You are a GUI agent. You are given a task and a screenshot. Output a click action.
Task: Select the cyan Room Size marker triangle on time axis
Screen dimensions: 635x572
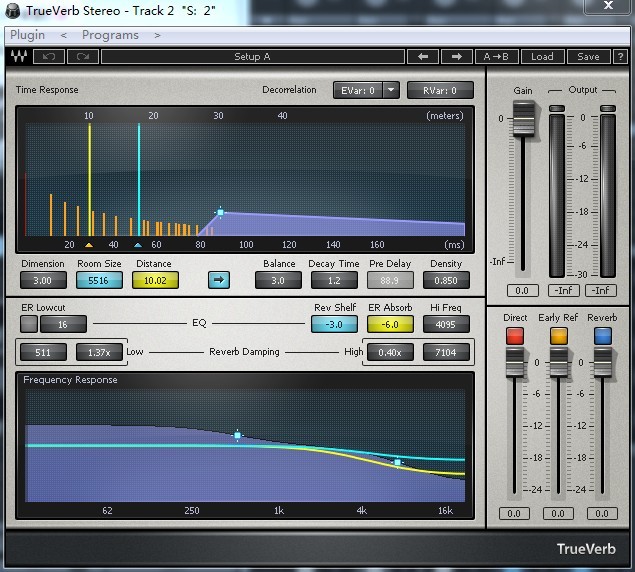pos(138,245)
